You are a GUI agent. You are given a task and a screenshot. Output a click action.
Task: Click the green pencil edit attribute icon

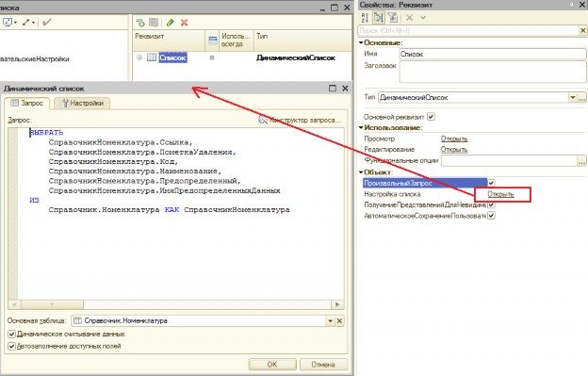pyautogui.click(x=171, y=23)
